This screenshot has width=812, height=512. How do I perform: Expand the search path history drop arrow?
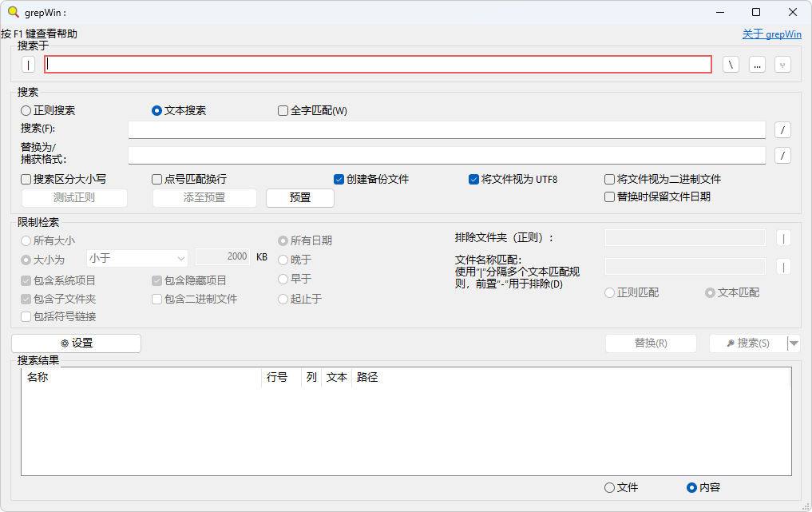(x=782, y=64)
